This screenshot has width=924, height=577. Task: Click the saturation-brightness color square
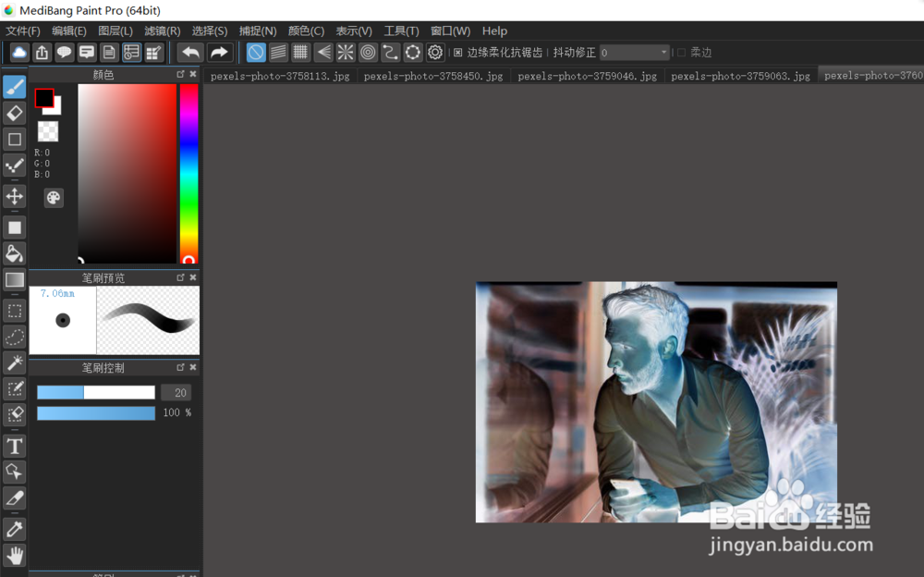[128, 174]
